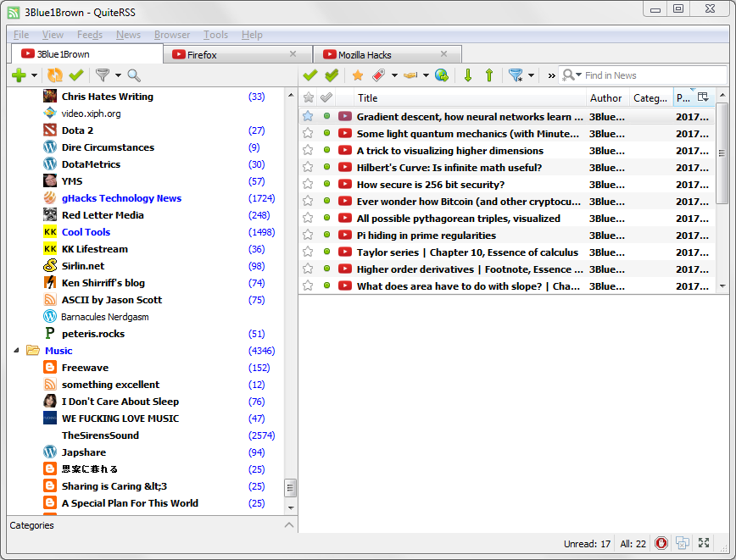This screenshot has height=560, width=736.
Task: Open news in external browser globe icon
Action: [441, 75]
